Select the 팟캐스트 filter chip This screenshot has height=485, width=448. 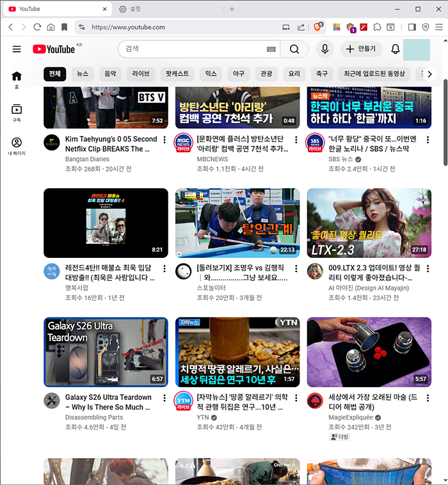coord(177,74)
